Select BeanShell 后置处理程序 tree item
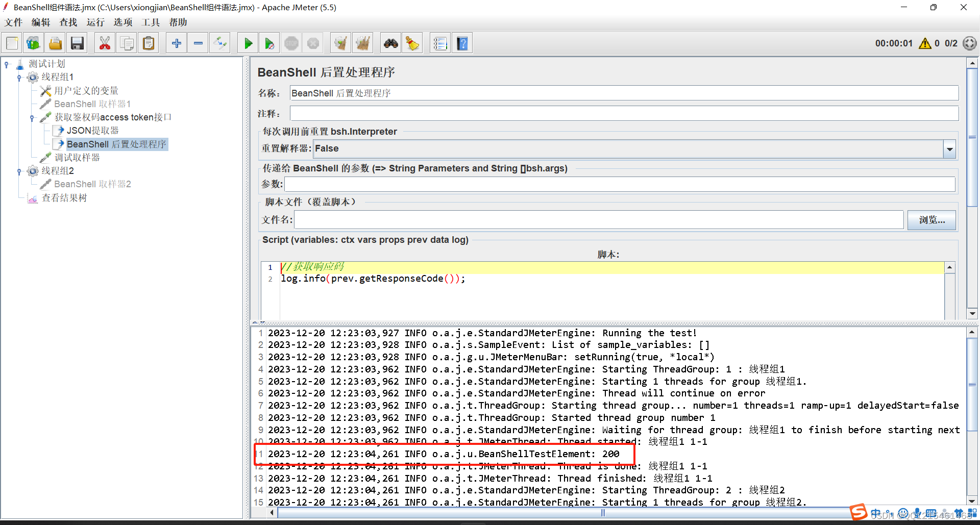This screenshot has width=980, height=525. pos(116,144)
